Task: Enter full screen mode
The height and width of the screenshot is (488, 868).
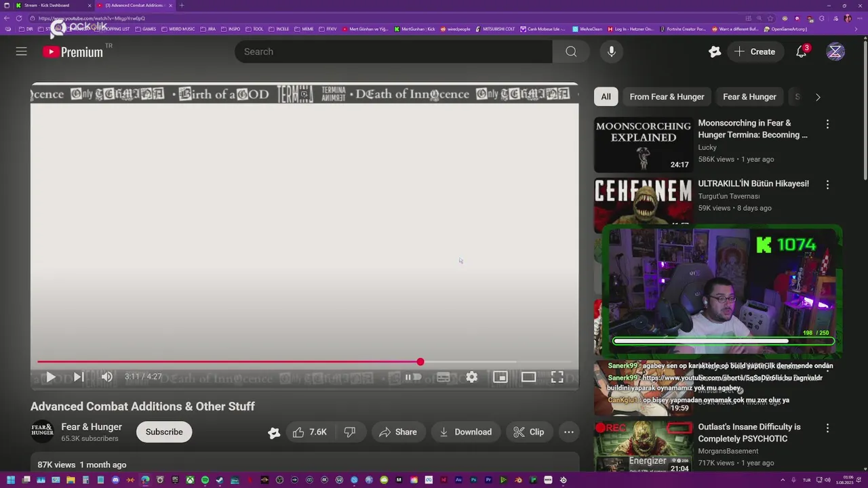Action: [x=557, y=378]
